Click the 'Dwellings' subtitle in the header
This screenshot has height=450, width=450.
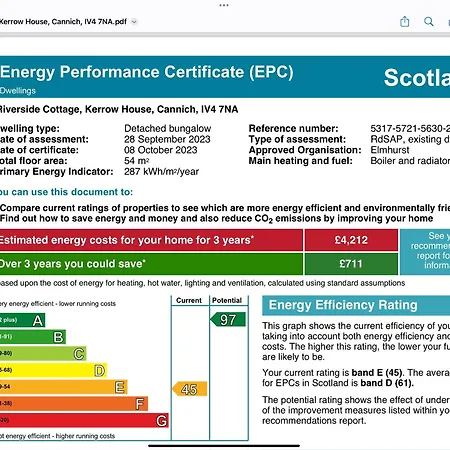click(18, 91)
